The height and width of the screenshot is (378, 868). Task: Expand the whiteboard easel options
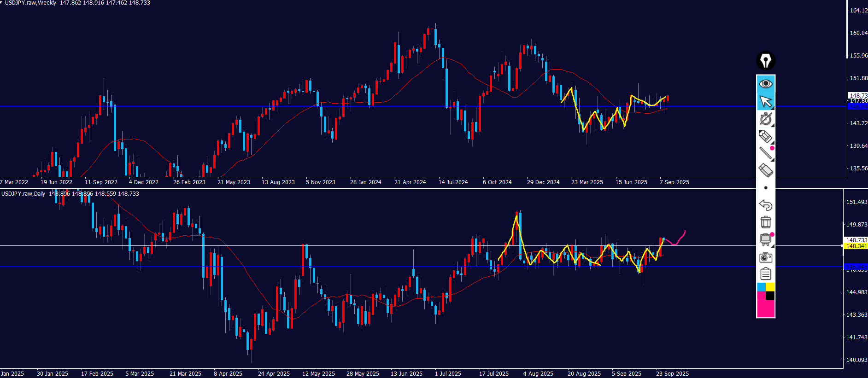tap(765, 239)
